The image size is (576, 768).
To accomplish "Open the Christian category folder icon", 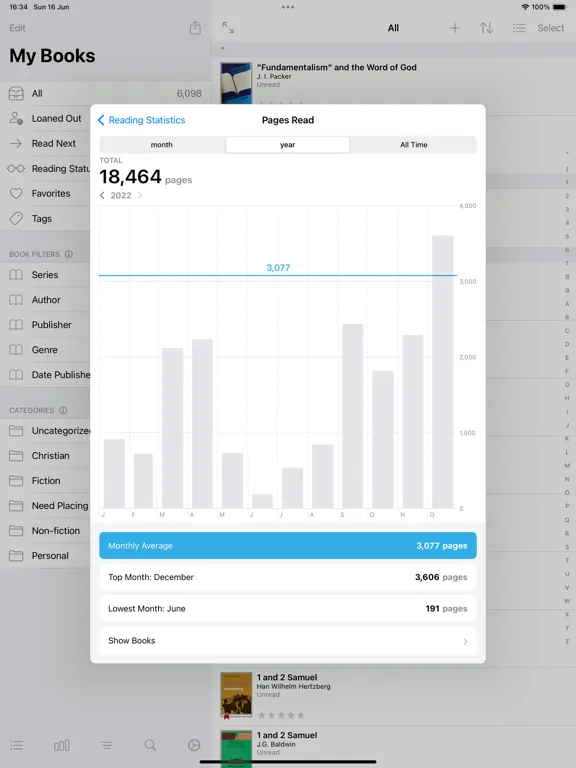I will tap(16, 456).
